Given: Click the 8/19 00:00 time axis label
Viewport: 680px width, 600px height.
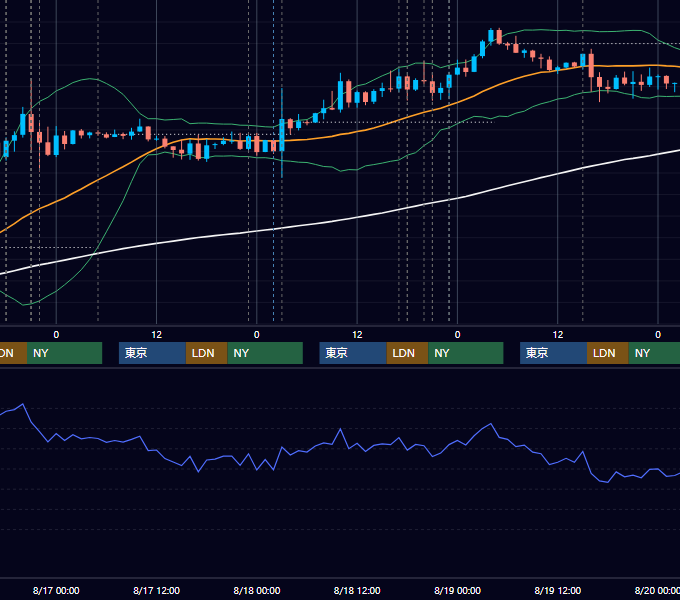Looking at the screenshot, I should tap(457, 590).
